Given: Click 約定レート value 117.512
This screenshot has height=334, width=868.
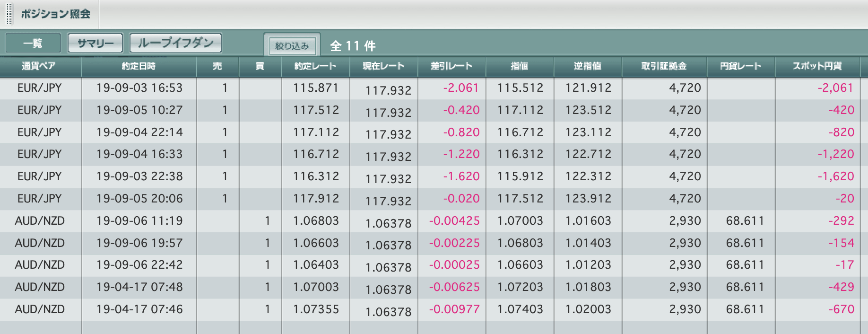Looking at the screenshot, I should (x=316, y=110).
